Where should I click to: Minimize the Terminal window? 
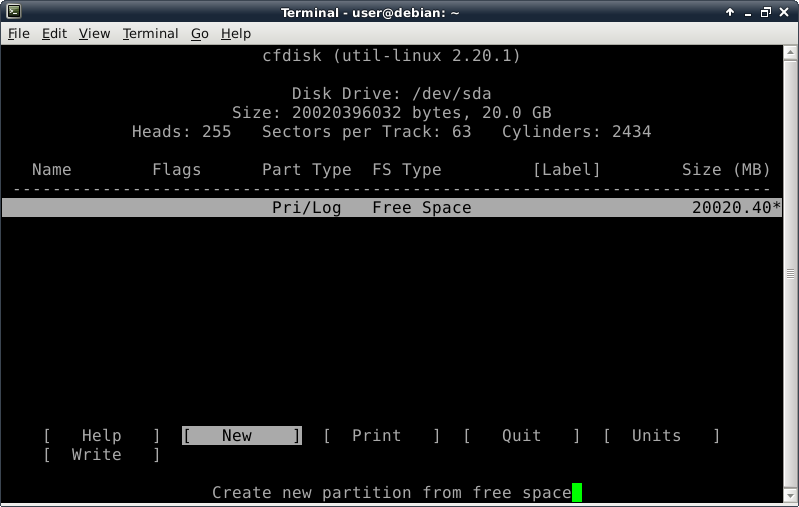747,12
